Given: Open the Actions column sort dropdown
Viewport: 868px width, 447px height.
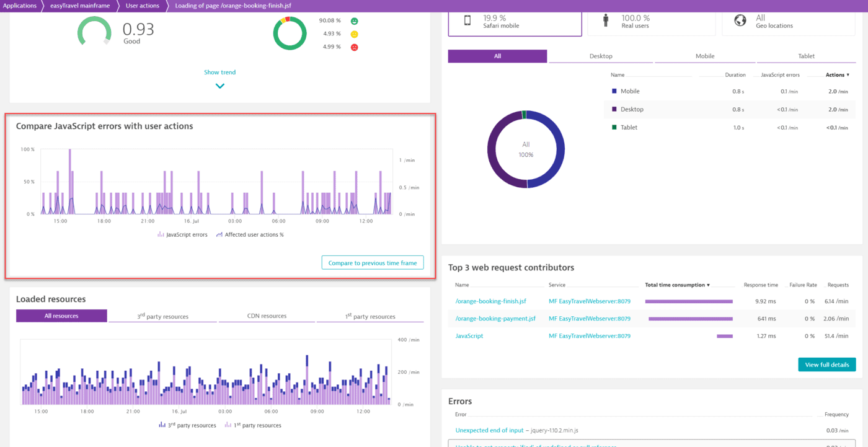Looking at the screenshot, I should [x=836, y=74].
